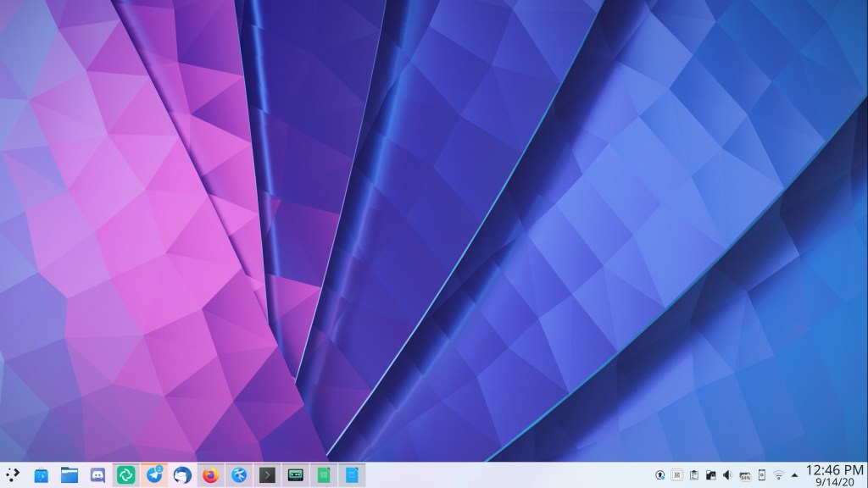This screenshot has width=868, height=488.
Task: Switch to the Konsole terminal window
Action: (267, 475)
